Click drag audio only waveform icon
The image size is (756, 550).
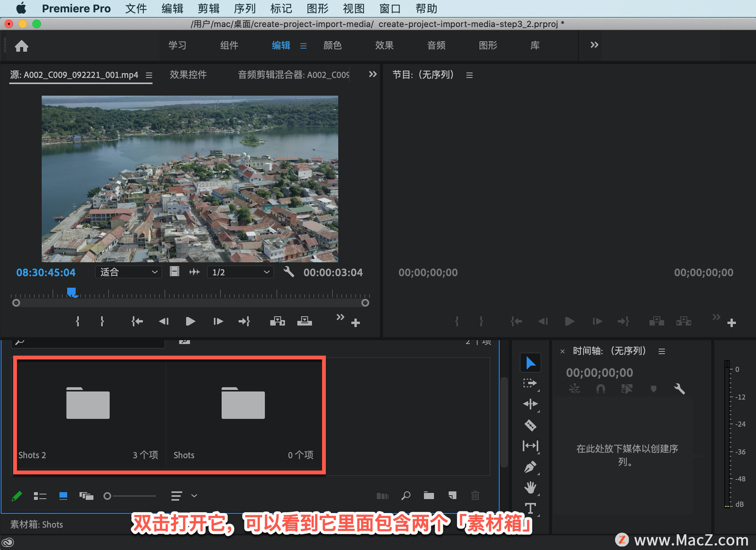point(195,272)
